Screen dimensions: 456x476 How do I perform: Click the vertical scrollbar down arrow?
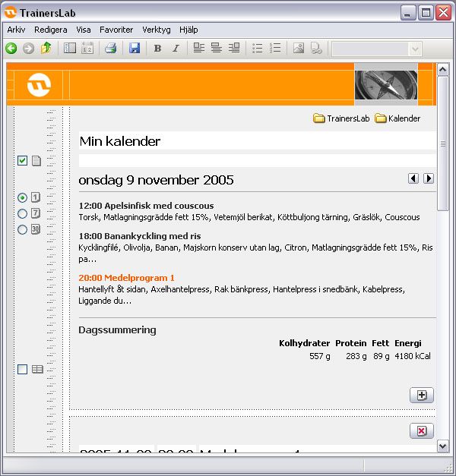tap(443, 446)
